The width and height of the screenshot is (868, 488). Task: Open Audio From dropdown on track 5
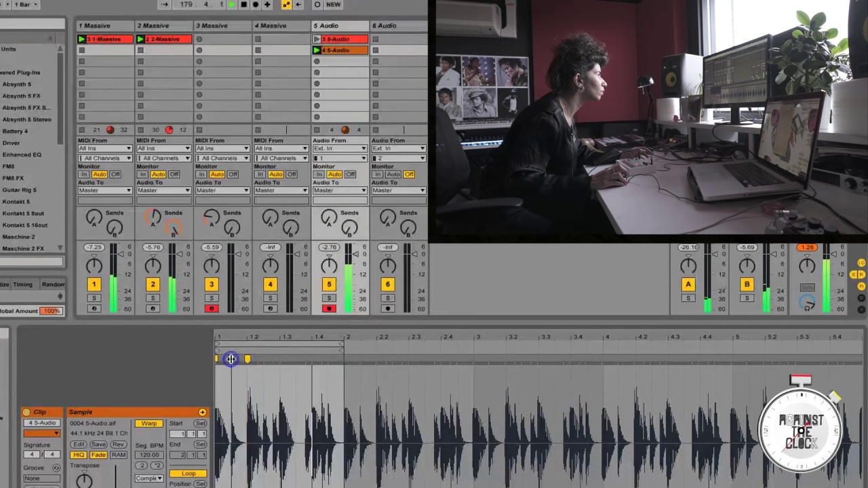[x=340, y=148]
